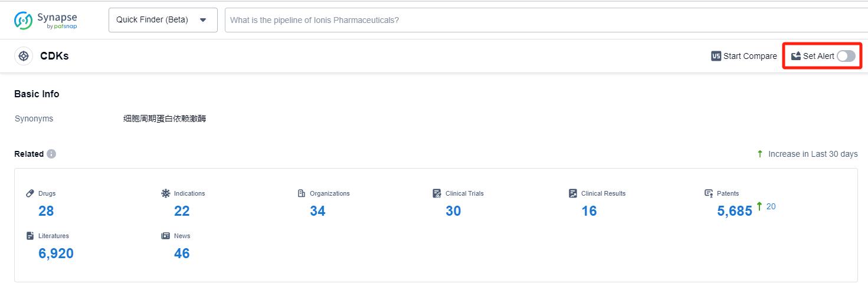Click the Set Alert bell icon
Image resolution: width=868 pixels, height=290 pixels.
pyautogui.click(x=796, y=56)
